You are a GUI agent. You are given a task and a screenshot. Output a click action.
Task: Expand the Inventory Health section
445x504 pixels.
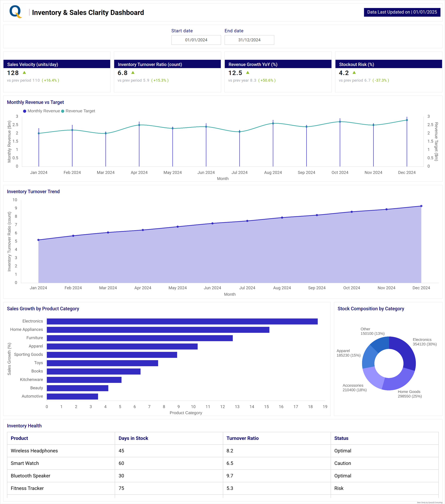tap(24, 426)
